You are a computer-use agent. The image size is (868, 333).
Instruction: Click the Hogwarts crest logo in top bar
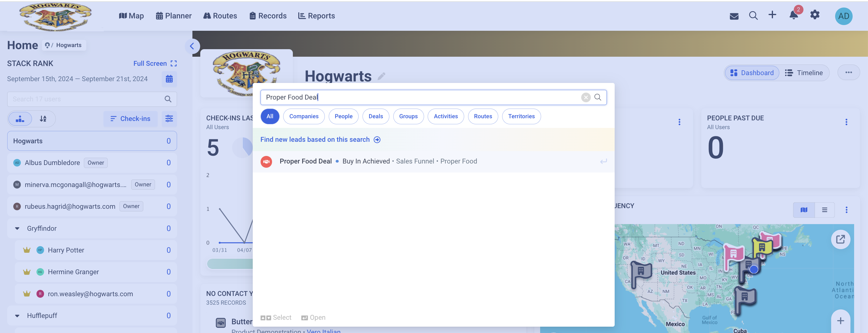[55, 17]
